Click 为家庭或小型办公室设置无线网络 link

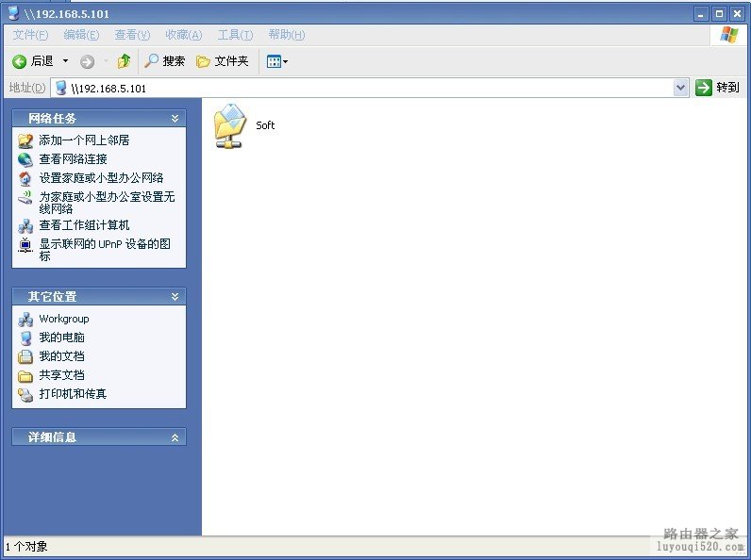(x=107, y=203)
